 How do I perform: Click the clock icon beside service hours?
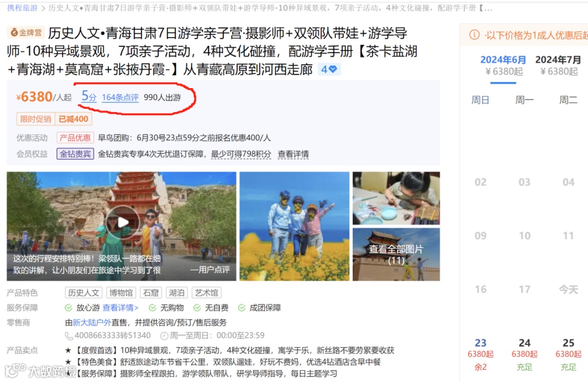tap(164, 336)
